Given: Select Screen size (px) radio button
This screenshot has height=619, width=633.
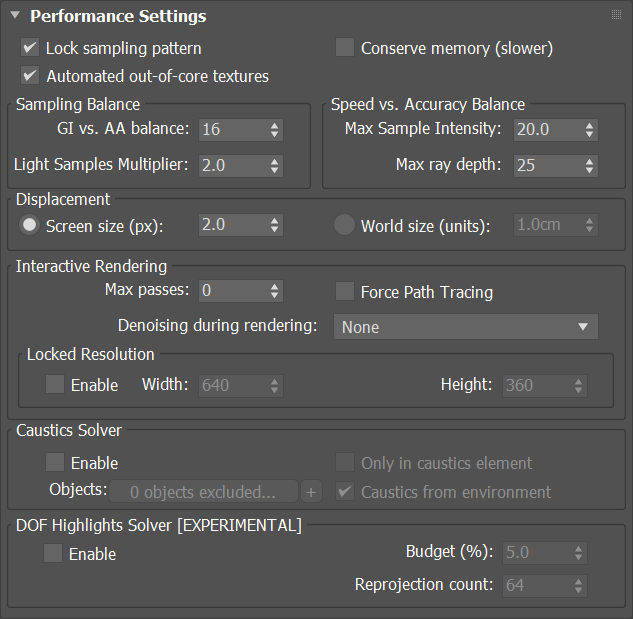Looking at the screenshot, I should (29, 225).
